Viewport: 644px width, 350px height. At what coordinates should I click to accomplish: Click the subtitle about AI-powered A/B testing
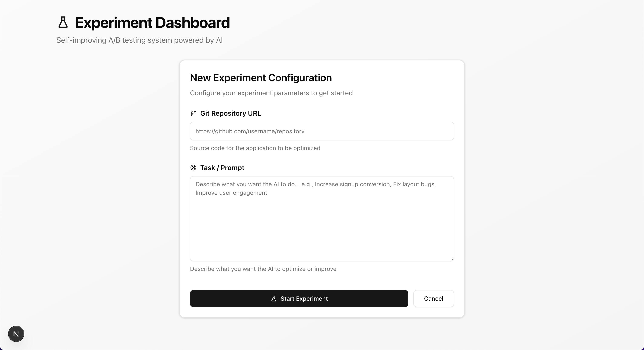139,40
